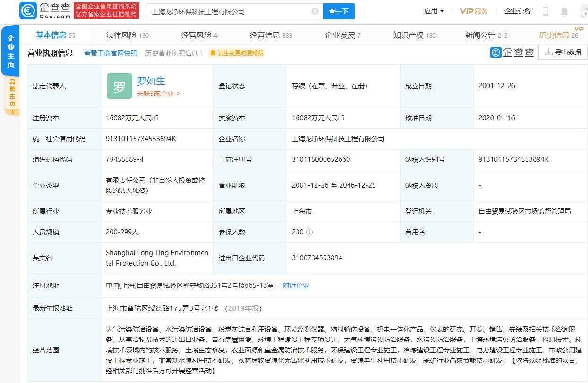
Task: Open legal representative 罗如生 link
Action: tap(151, 81)
